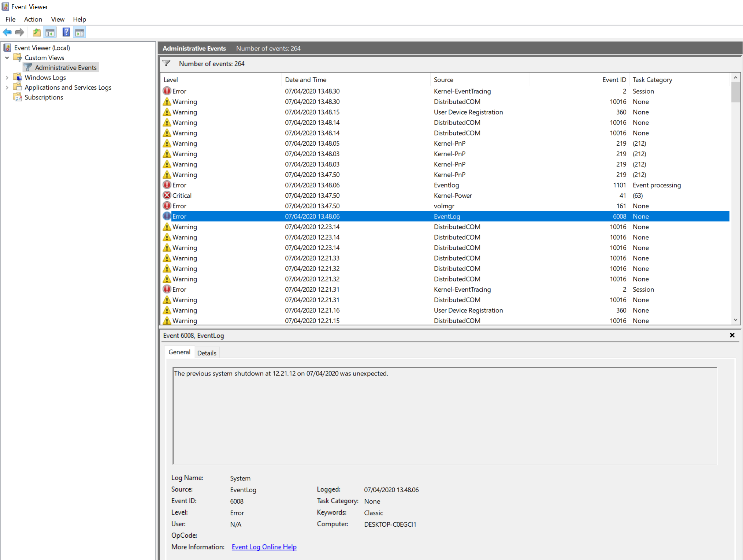743x560 pixels.
Task: Click the Administrative Events header title
Action: [x=194, y=48]
